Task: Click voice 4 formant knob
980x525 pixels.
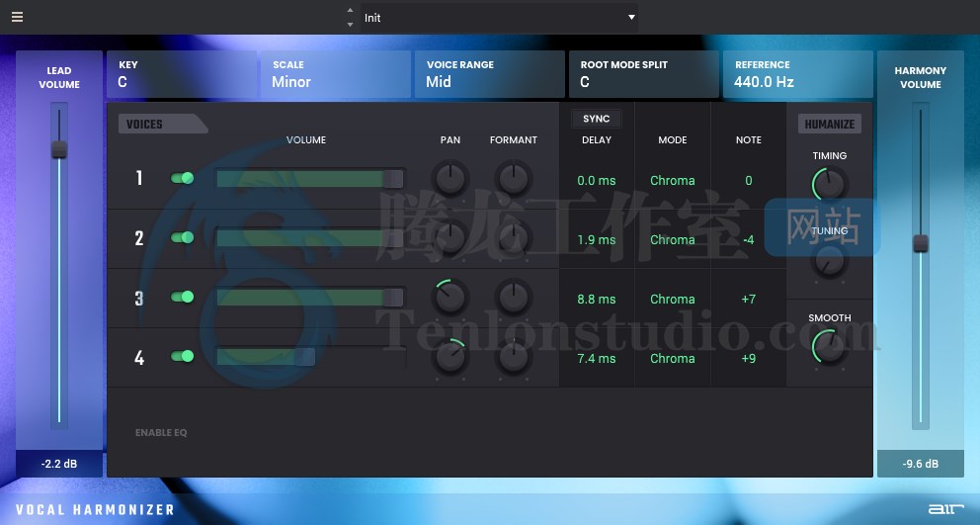Action: point(514,357)
